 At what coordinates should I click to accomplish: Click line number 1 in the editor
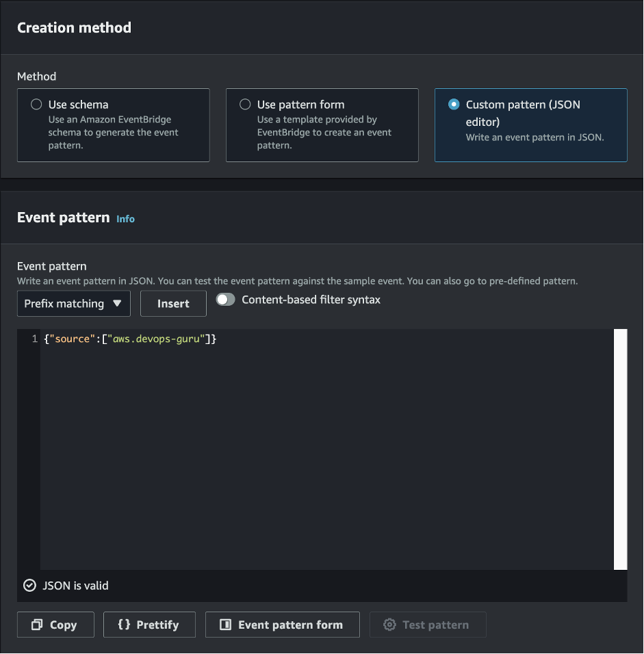point(34,339)
